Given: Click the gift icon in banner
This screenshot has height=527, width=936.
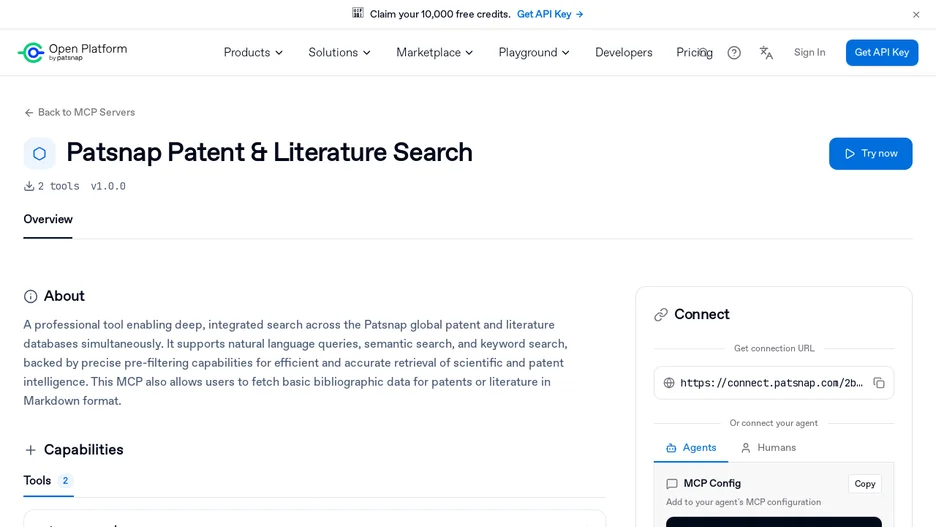Looking at the screenshot, I should tap(358, 13).
